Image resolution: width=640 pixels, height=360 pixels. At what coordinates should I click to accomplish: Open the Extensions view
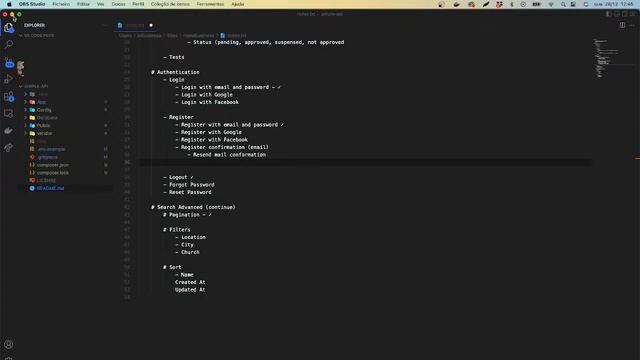click(9, 97)
